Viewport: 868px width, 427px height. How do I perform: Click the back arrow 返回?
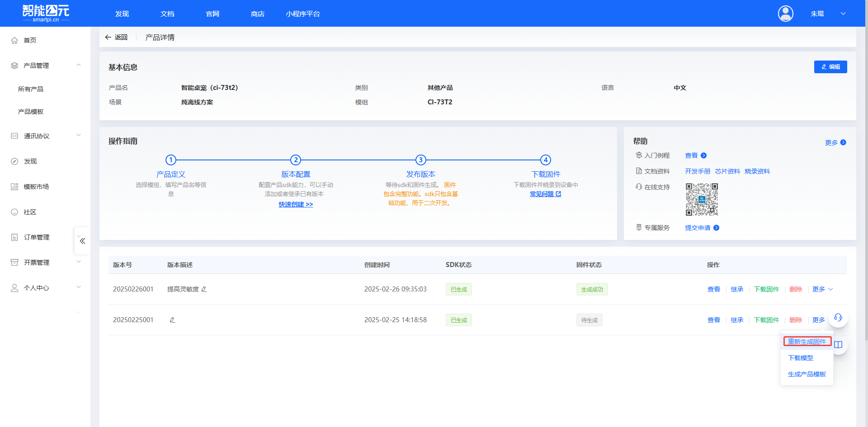tap(116, 37)
